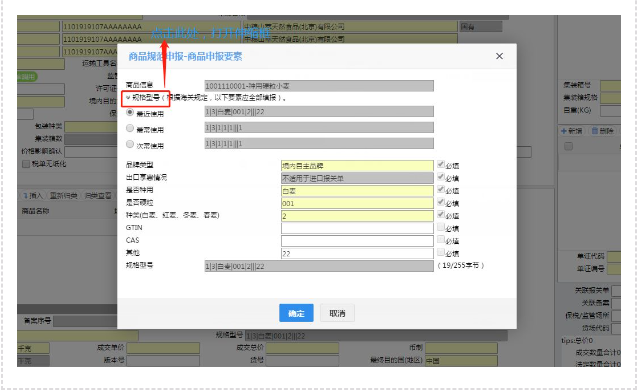637x390 pixels.
Task: Click the 成交总价 field in the background
Action: (x=302, y=348)
